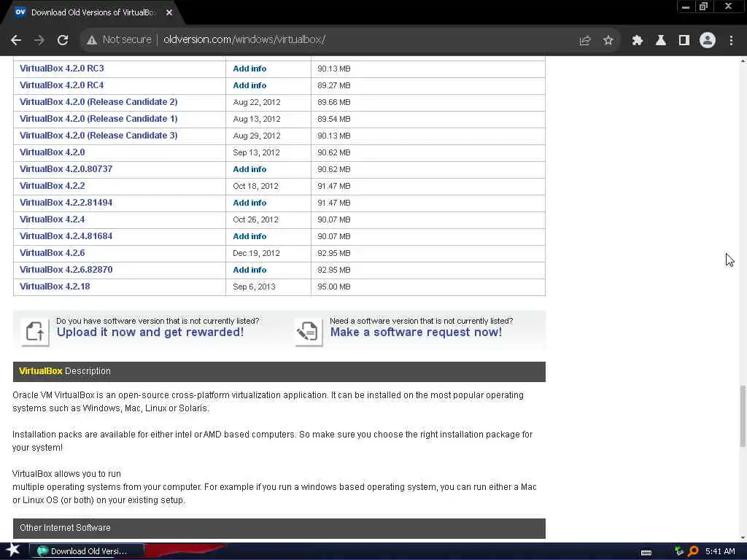Click Add info for VirtualBox 4.2.0 RC3

coord(249,69)
